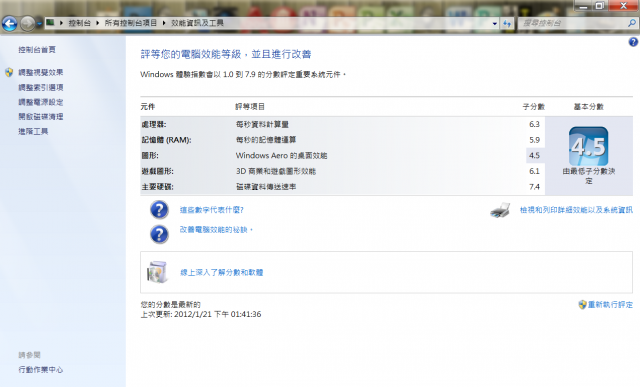
Task: Expand the arrow after 控制台 breadcrumb
Action: click(x=98, y=23)
